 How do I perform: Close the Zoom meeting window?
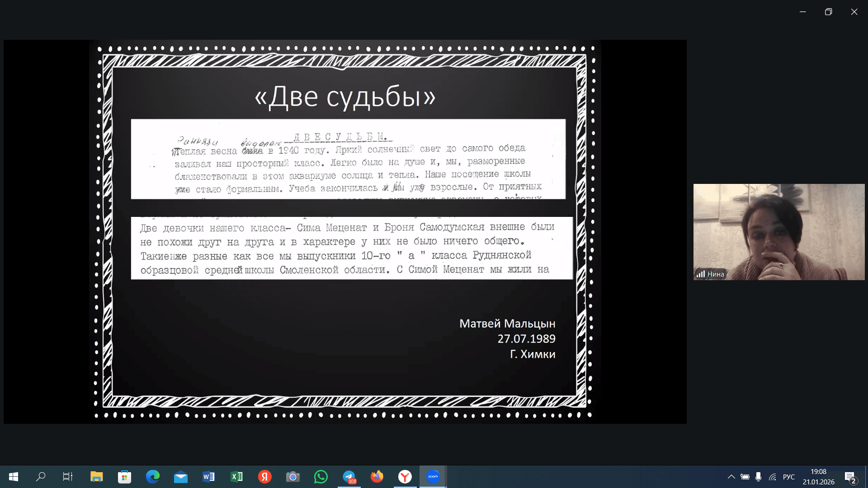(x=854, y=12)
